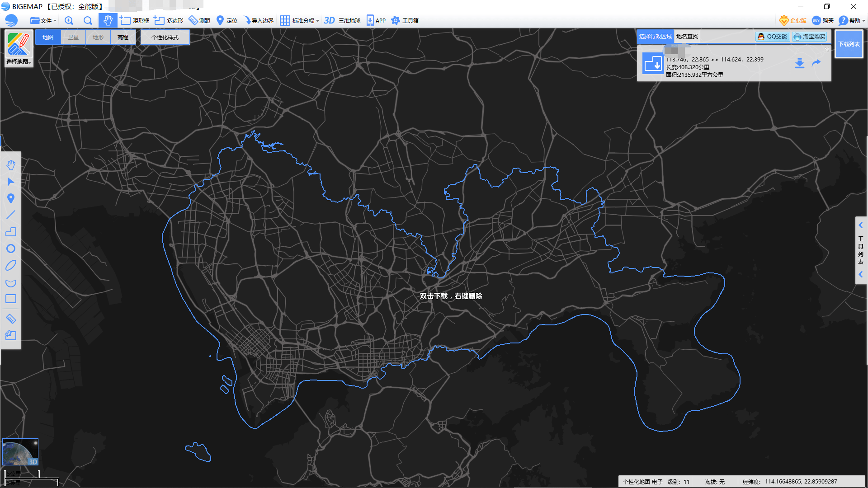The height and width of the screenshot is (488, 868).
Task: Expand the 标准分幅 dropdown
Action: point(299,20)
